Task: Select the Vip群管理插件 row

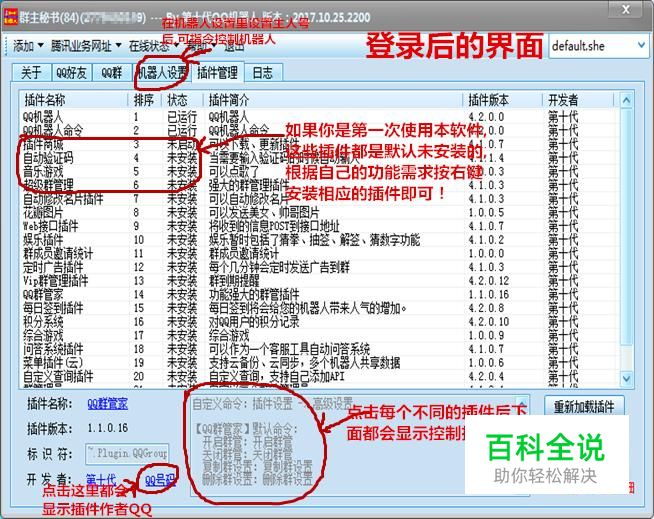Action: coord(319,281)
